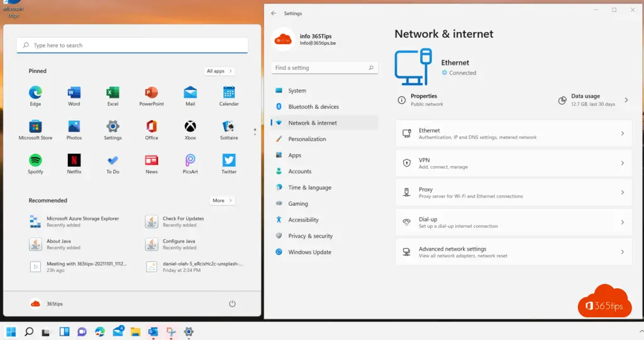
Task: Open Snipping Tool from the taskbar
Action: [171, 331]
